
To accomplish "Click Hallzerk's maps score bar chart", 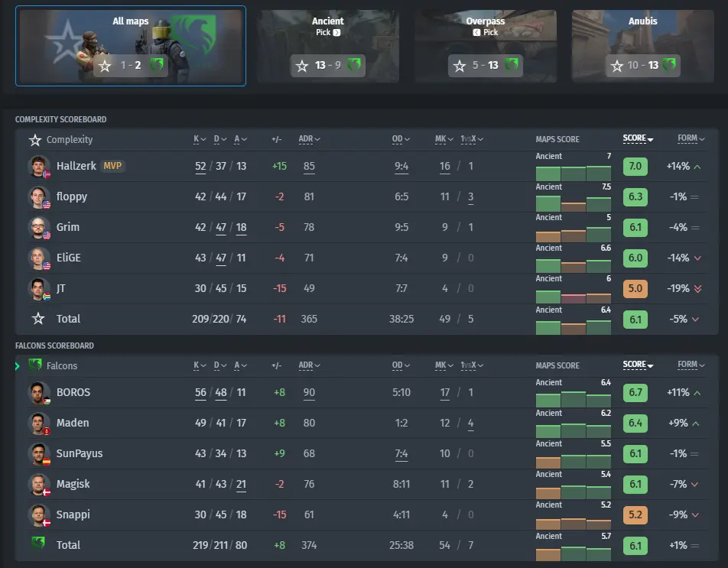I will (574, 173).
